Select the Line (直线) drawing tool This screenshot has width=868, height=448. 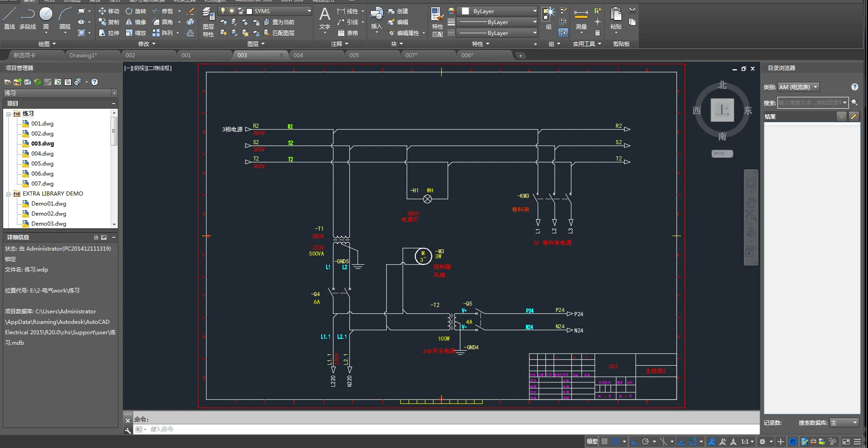[10, 18]
